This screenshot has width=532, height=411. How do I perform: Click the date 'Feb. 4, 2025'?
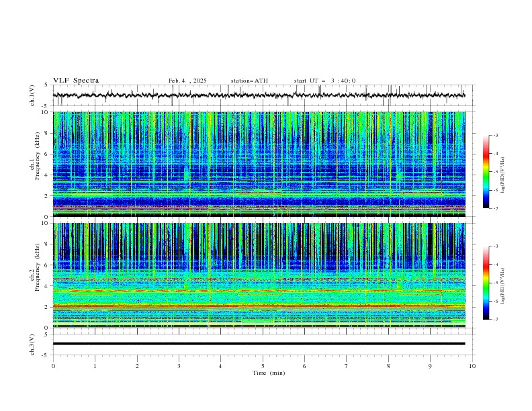coord(187,81)
